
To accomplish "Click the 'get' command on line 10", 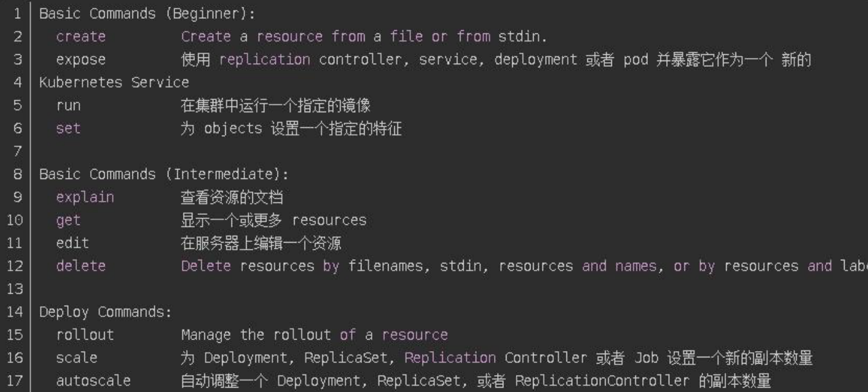I will [69, 221].
